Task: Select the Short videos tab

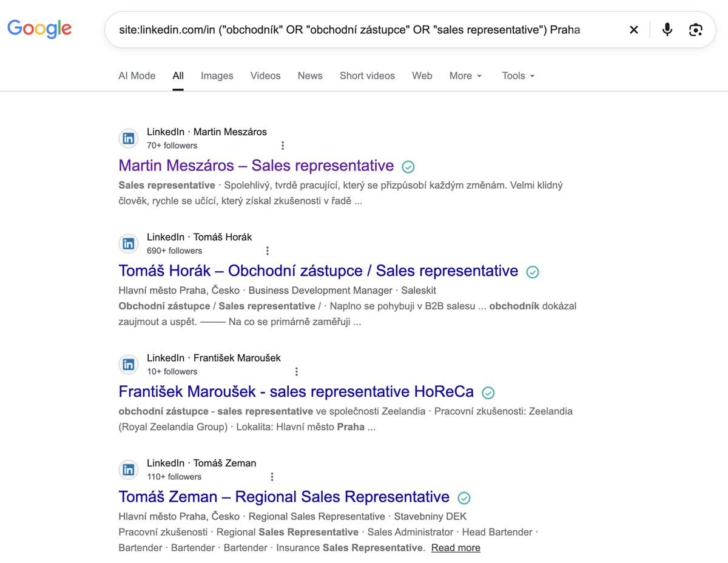Action: [367, 76]
